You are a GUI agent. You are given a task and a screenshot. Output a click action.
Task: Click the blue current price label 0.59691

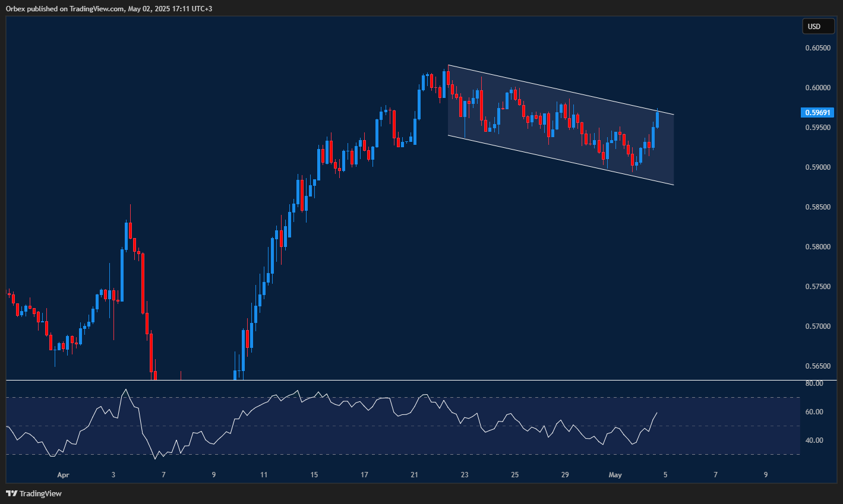click(818, 112)
